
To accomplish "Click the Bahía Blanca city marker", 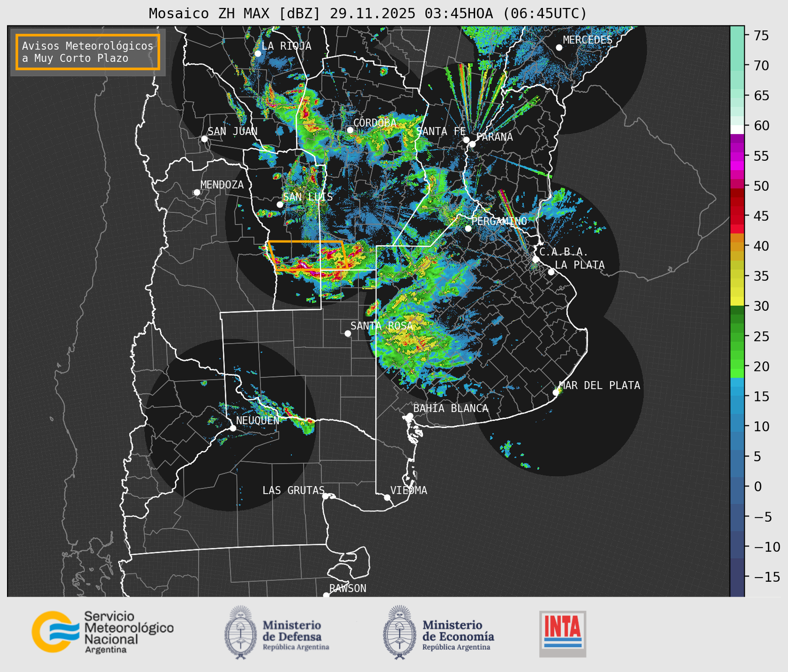I will coord(410,416).
